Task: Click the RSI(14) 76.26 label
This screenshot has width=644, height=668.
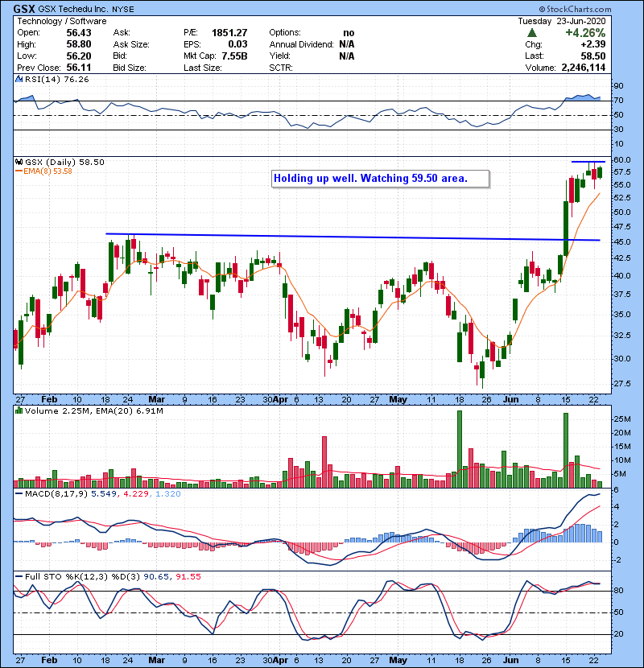Action: (x=56, y=79)
